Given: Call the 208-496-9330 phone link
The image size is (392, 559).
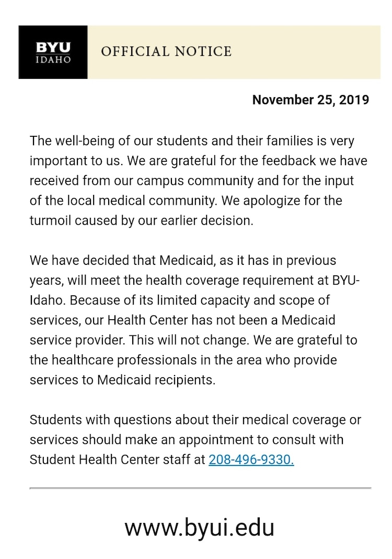Looking at the screenshot, I should tap(251, 460).
